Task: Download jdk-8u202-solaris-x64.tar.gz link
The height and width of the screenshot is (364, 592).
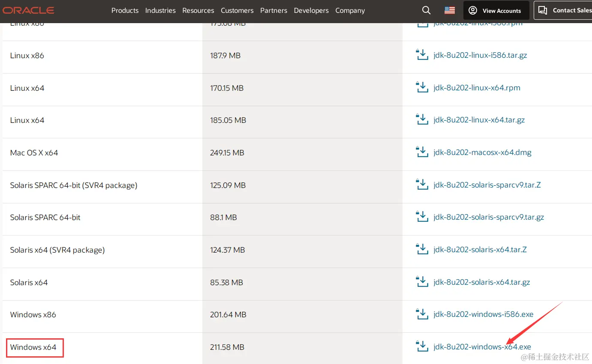Action: [482, 282]
